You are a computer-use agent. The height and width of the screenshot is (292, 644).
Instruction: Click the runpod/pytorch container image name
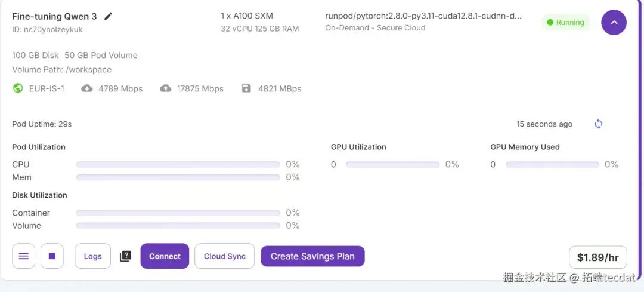tap(423, 16)
